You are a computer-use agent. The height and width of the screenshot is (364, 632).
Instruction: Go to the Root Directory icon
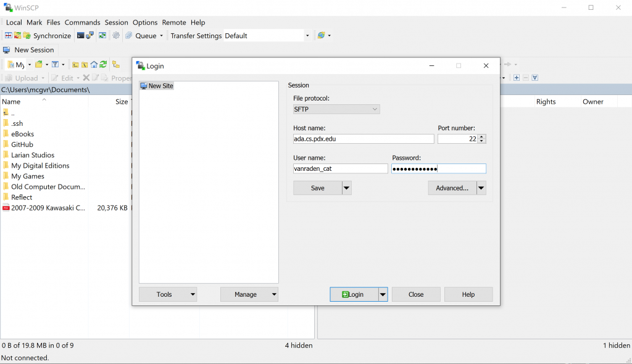pyautogui.click(x=85, y=65)
